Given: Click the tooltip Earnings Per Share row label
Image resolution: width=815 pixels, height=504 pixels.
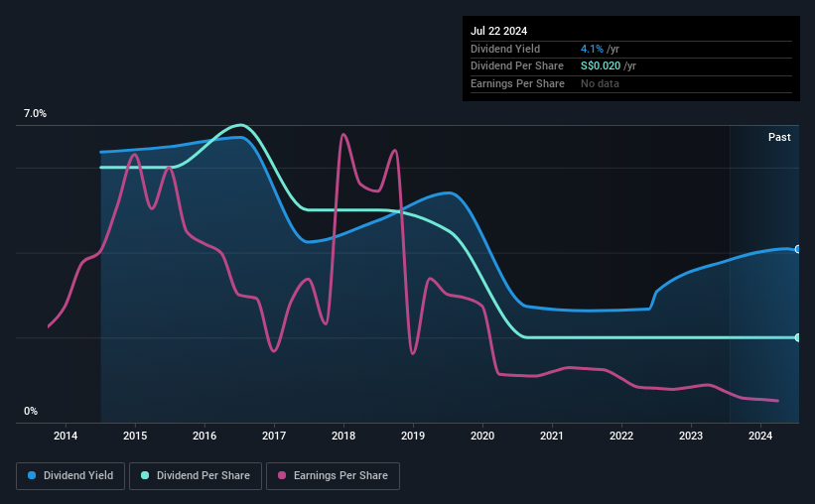Looking at the screenshot, I should (517, 83).
